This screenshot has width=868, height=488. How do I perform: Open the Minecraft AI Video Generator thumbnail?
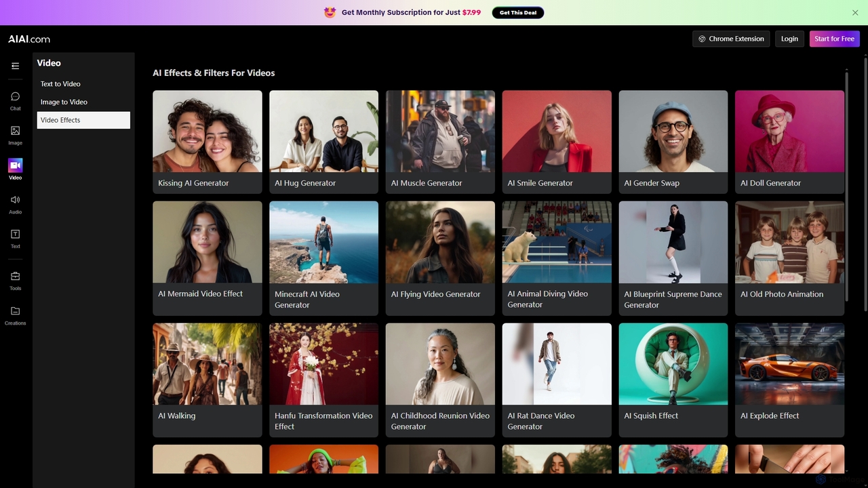pos(323,242)
